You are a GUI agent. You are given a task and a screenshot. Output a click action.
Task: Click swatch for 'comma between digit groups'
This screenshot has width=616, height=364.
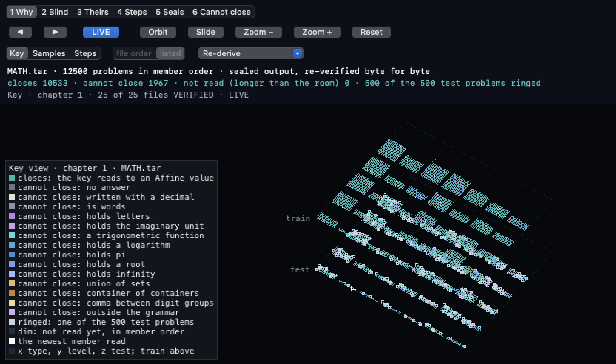(x=12, y=303)
